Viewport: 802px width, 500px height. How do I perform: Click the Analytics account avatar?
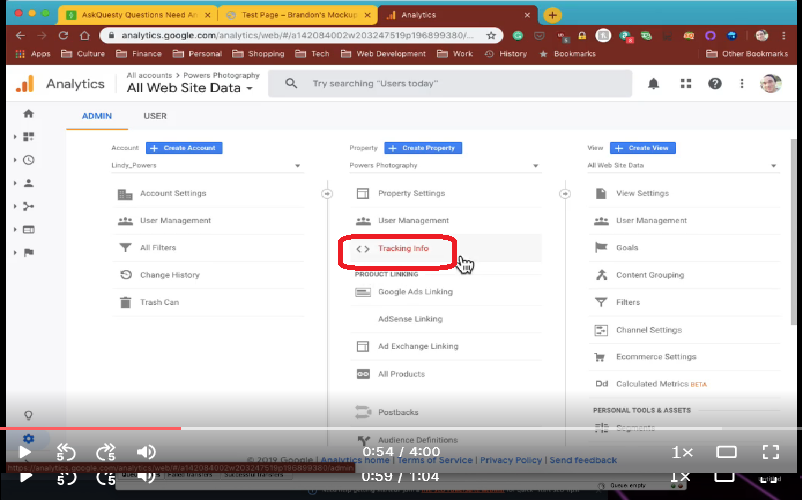point(770,83)
